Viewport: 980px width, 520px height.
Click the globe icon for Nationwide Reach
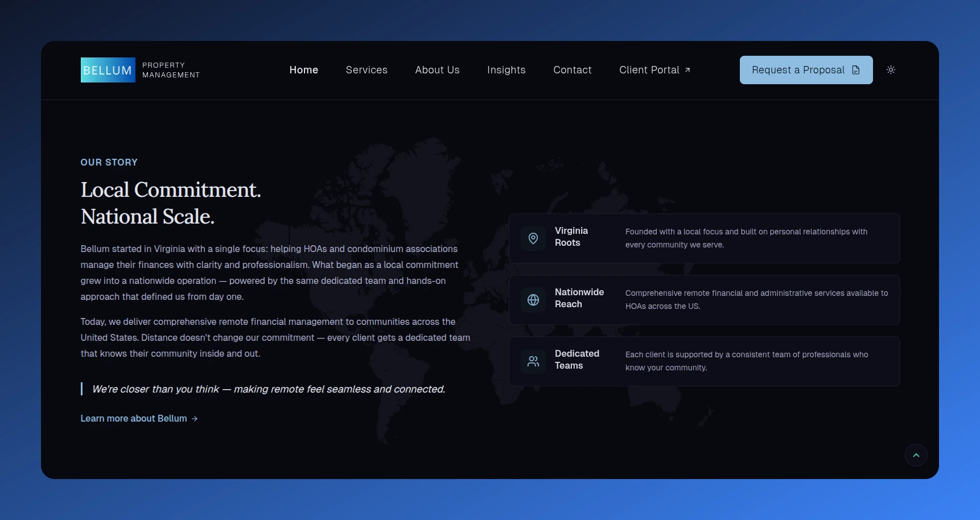pyautogui.click(x=533, y=300)
